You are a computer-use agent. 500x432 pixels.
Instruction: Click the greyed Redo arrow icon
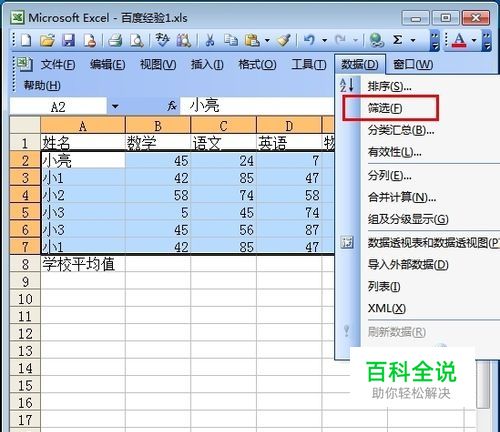(x=340, y=40)
